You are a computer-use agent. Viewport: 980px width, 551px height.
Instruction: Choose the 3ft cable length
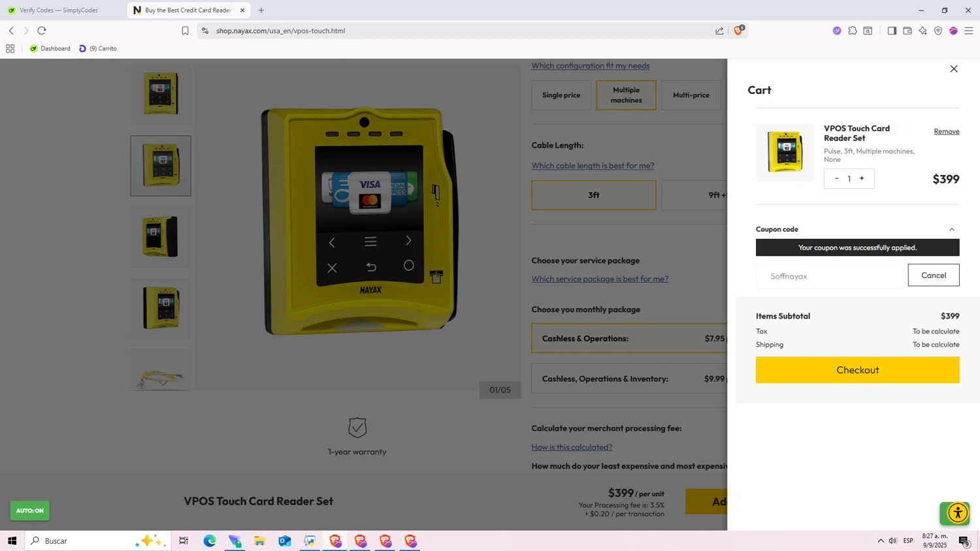(594, 195)
